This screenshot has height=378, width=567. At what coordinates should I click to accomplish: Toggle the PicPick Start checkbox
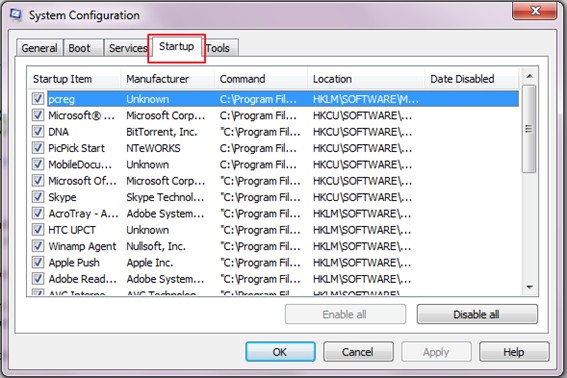point(38,147)
